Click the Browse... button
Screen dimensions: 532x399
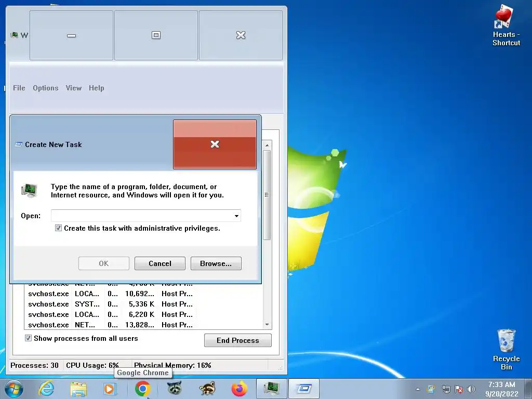[216, 263]
